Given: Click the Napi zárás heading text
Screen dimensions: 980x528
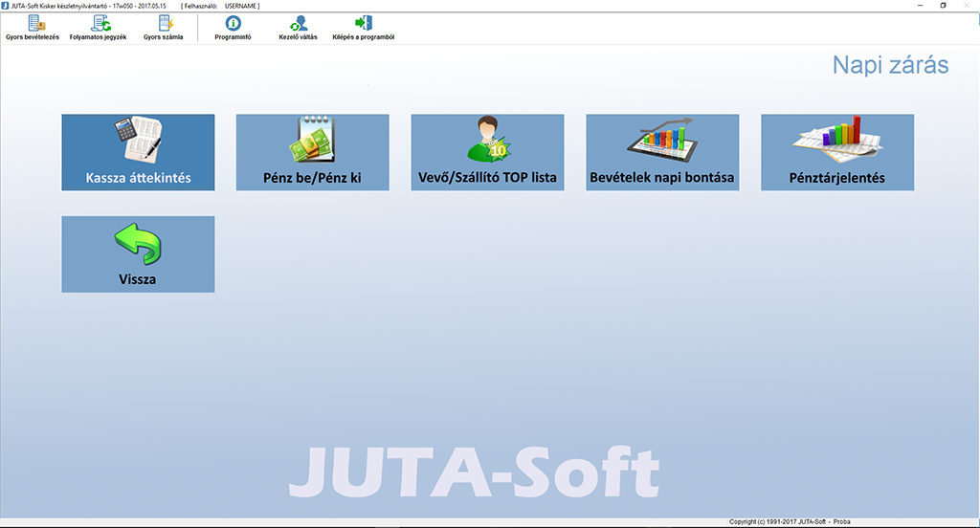Looking at the screenshot, I should click(890, 65).
